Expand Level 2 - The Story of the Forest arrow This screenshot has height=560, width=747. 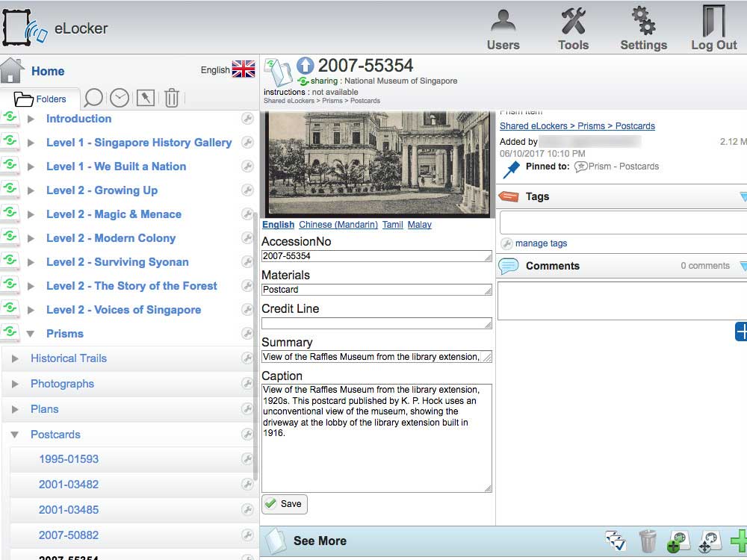31,286
